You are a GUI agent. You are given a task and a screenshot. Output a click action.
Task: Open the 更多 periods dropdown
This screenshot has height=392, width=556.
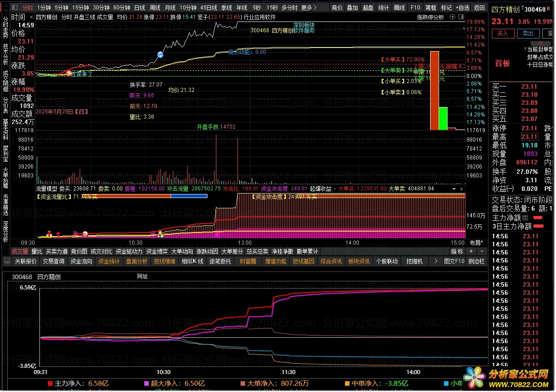309,8
